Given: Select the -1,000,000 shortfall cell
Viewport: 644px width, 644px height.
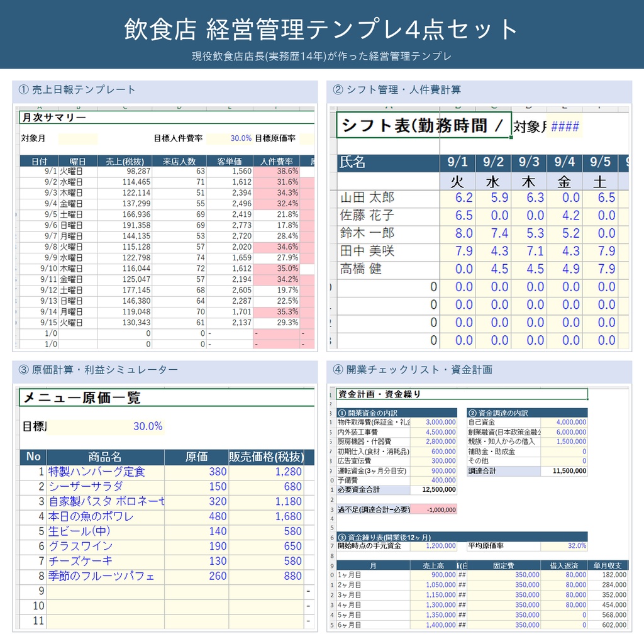Looking at the screenshot, I should click(x=433, y=509).
